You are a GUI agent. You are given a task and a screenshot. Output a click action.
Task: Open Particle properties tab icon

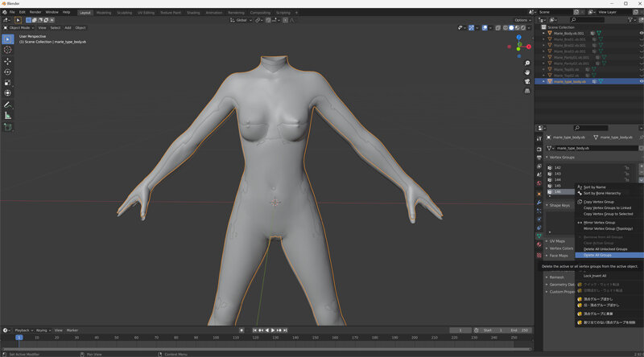coord(539,211)
